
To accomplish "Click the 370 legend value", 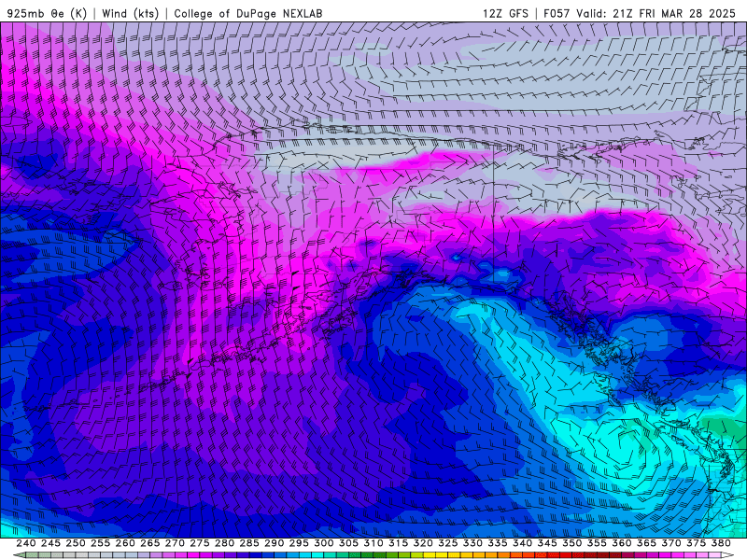I will 671,543.
